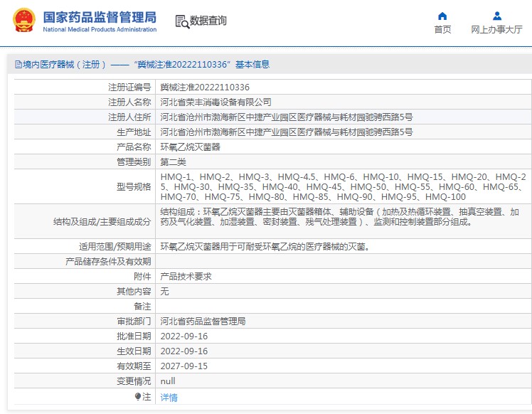Select the 审批部门 label
Viewport: 532px width, 414px height.
pyautogui.click(x=134, y=322)
